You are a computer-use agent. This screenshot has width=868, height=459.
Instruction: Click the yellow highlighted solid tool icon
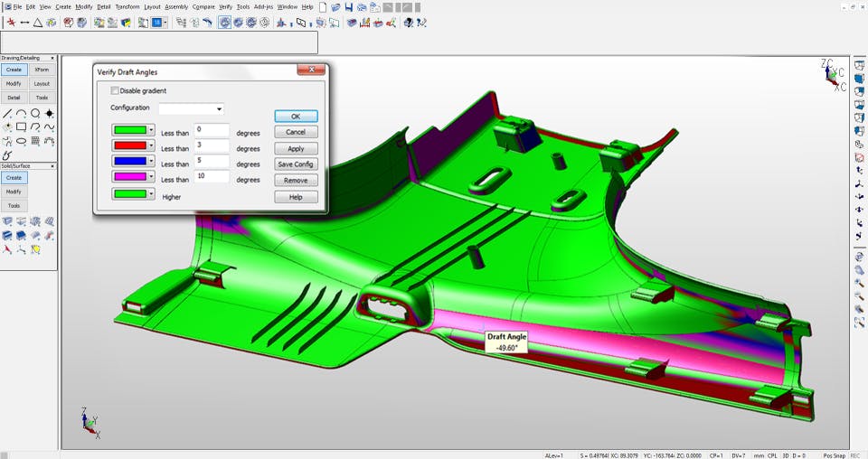[35, 249]
